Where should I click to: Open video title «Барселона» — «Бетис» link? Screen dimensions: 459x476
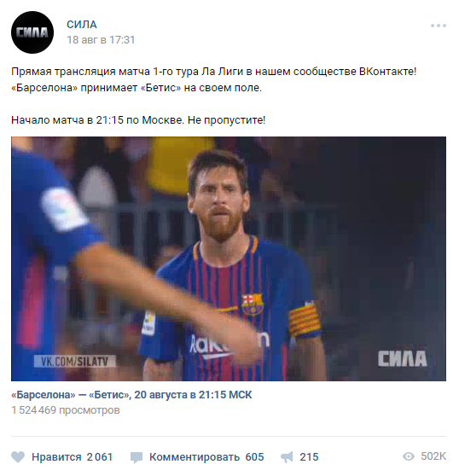coord(131,395)
